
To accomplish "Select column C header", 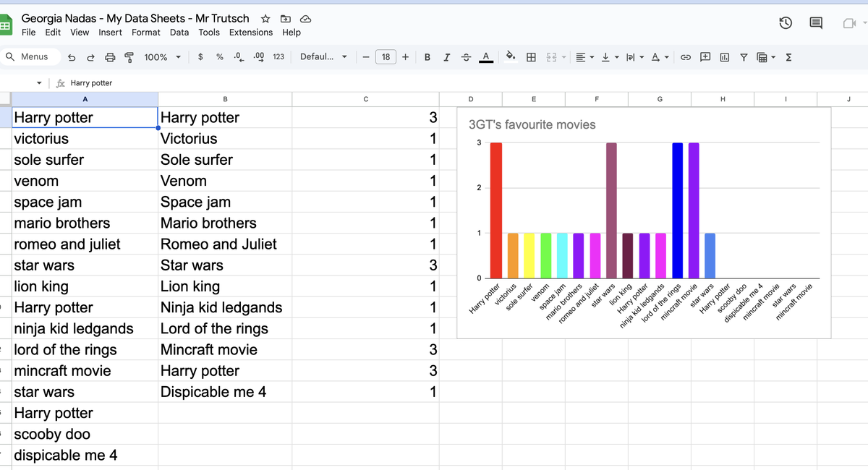I will point(366,99).
